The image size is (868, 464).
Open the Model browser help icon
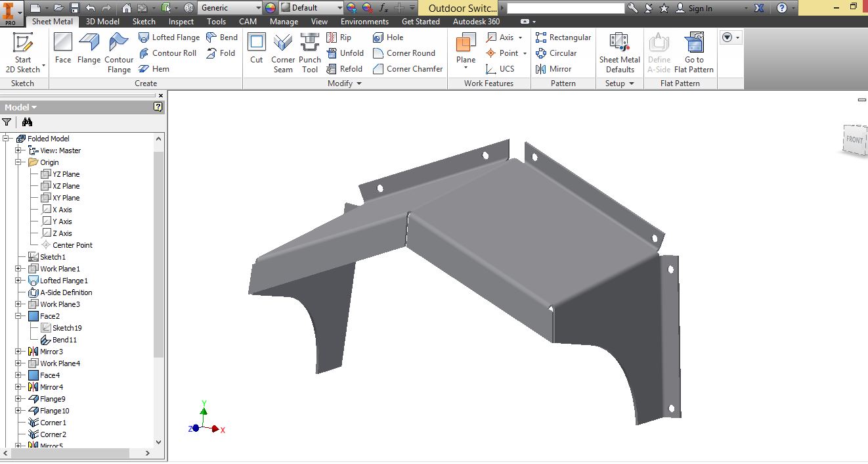pos(158,106)
